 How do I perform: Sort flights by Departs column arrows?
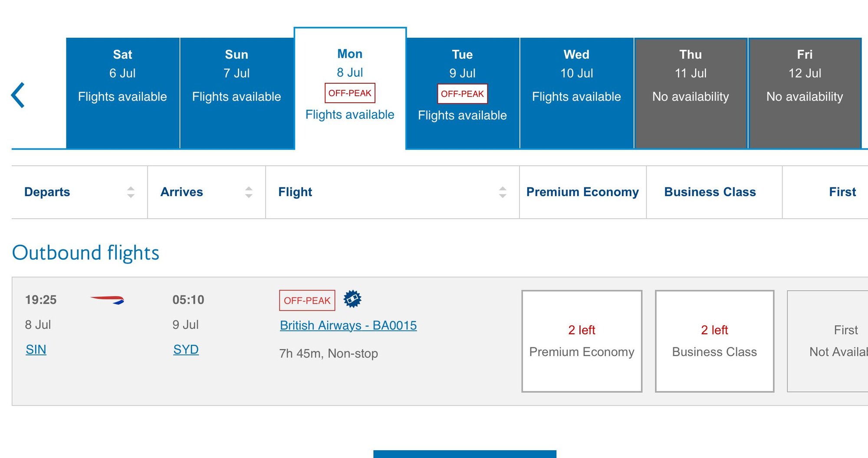(131, 192)
